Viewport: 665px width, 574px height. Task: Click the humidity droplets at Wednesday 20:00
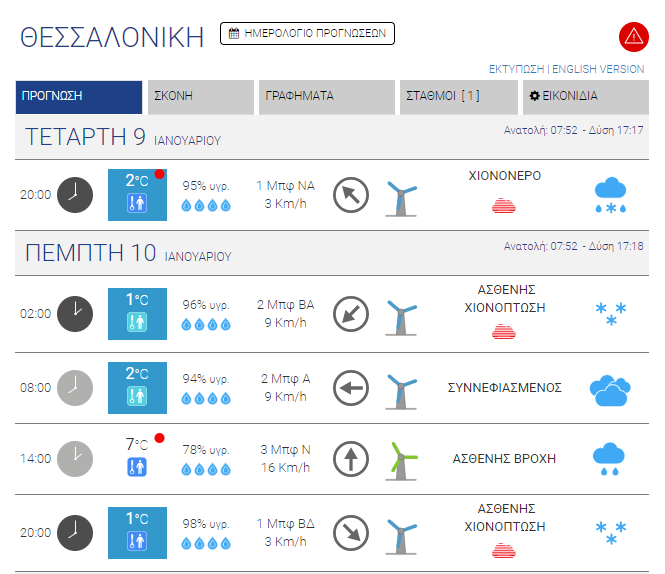(x=206, y=205)
